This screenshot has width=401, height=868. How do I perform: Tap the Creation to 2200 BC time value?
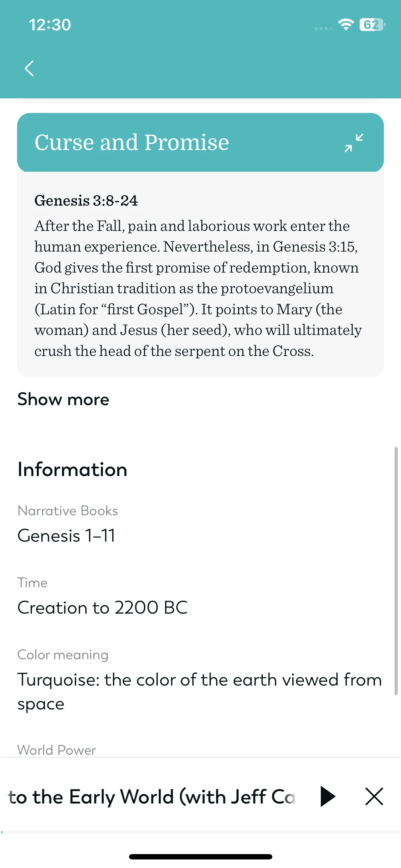tap(103, 608)
